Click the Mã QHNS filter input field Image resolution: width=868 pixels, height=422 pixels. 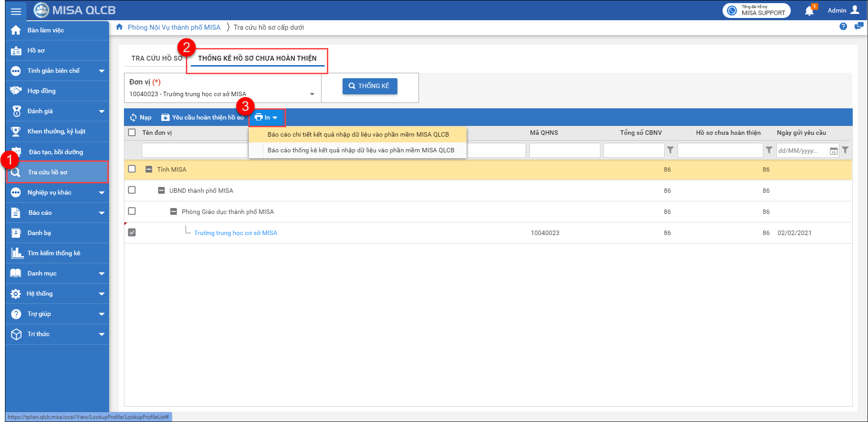(564, 151)
